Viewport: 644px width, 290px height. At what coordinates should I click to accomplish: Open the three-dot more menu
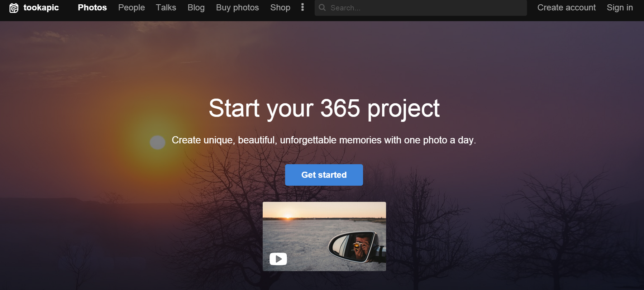[x=302, y=8]
